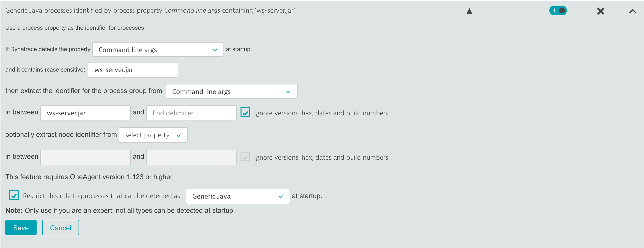
Task: Open the detected property dropdown before 'at startup'
Action: click(158, 50)
